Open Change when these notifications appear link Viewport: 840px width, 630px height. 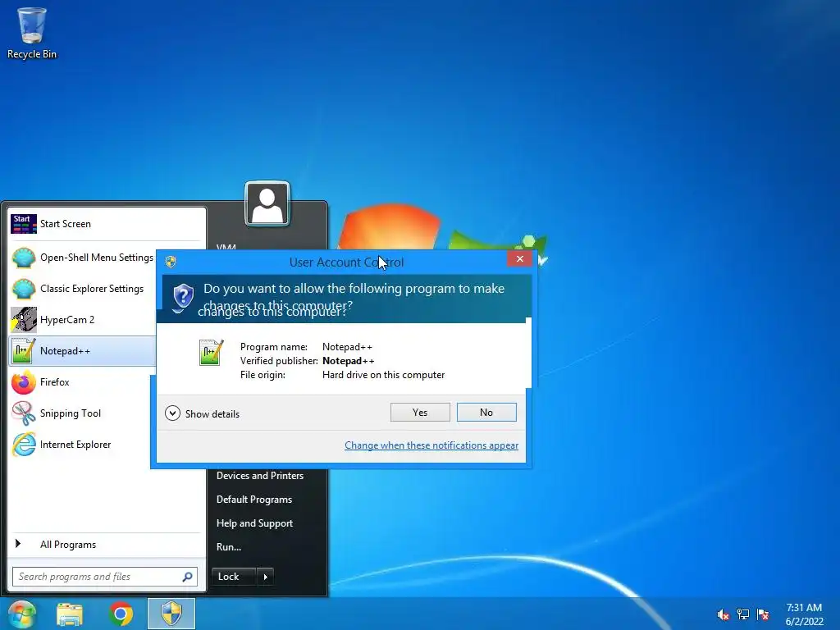431,445
